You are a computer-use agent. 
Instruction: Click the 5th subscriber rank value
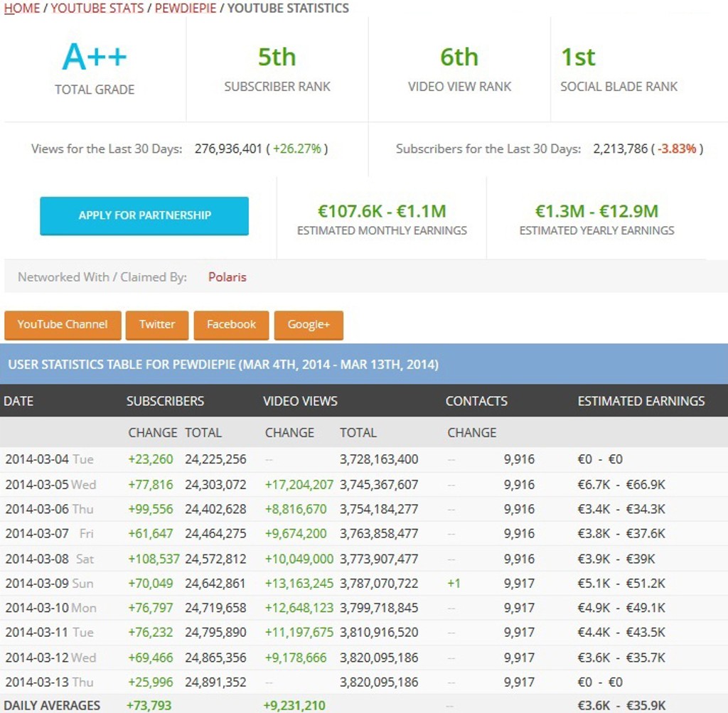coord(277,58)
